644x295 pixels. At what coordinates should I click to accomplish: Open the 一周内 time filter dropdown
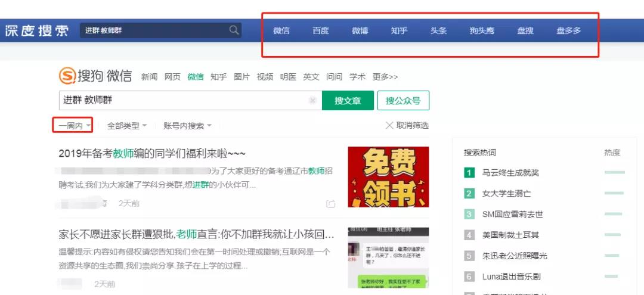coord(75,126)
